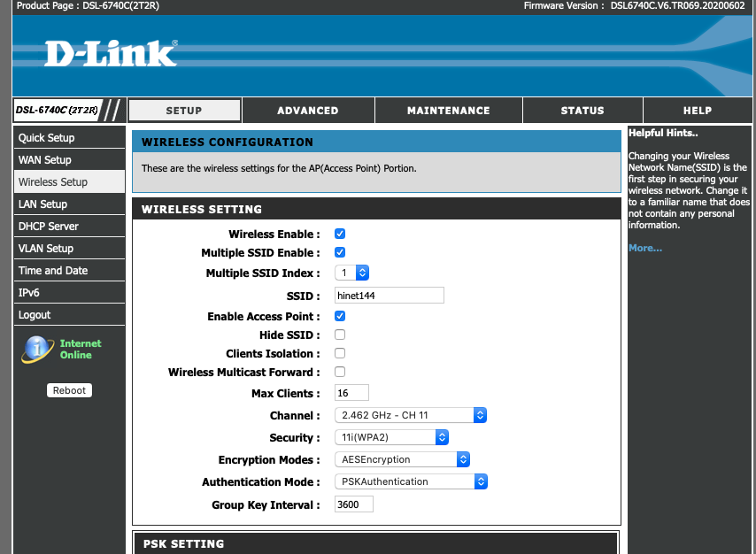This screenshot has height=554, width=756.
Task: Enable Clients Isolation checkbox
Action: point(340,354)
